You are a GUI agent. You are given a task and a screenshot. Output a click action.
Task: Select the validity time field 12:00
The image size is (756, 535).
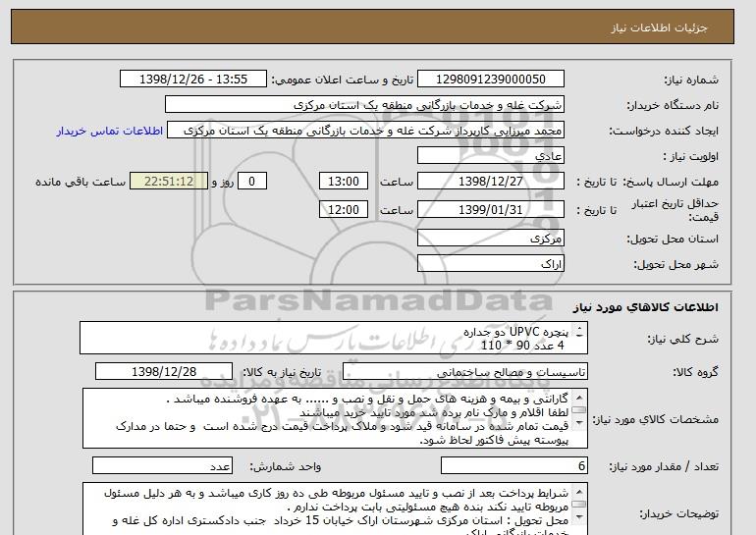click(344, 209)
